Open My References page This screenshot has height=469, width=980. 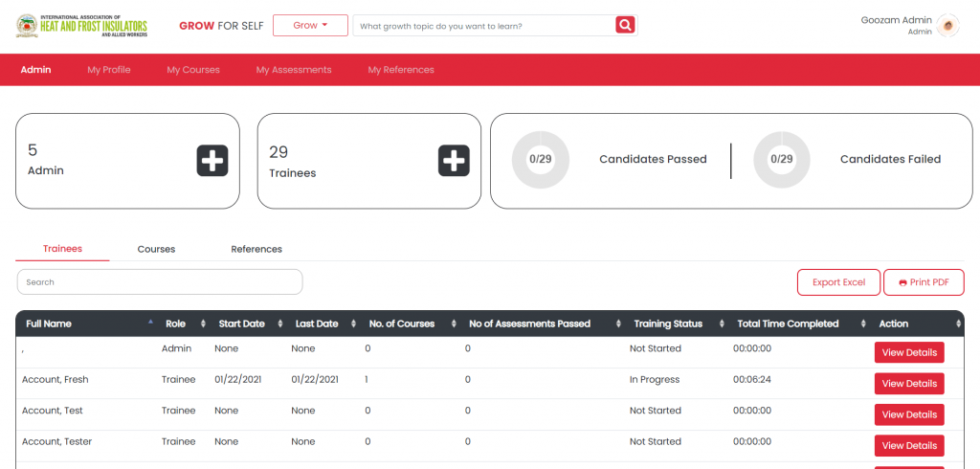pyautogui.click(x=401, y=70)
